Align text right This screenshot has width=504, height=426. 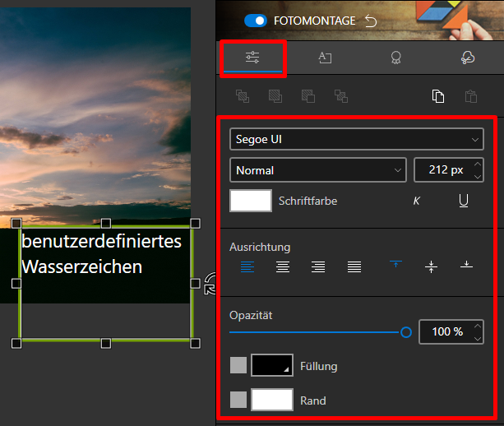point(318,266)
